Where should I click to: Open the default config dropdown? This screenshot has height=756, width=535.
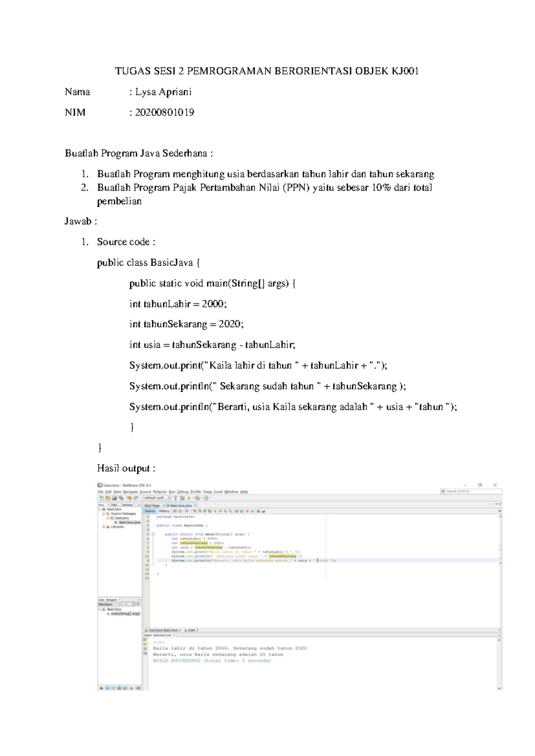156,498
